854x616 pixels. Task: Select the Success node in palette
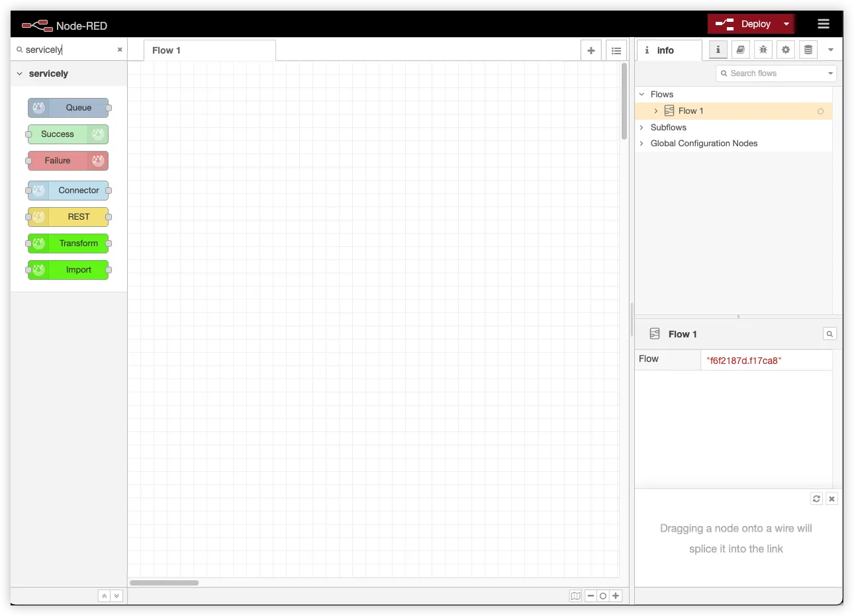[68, 134]
